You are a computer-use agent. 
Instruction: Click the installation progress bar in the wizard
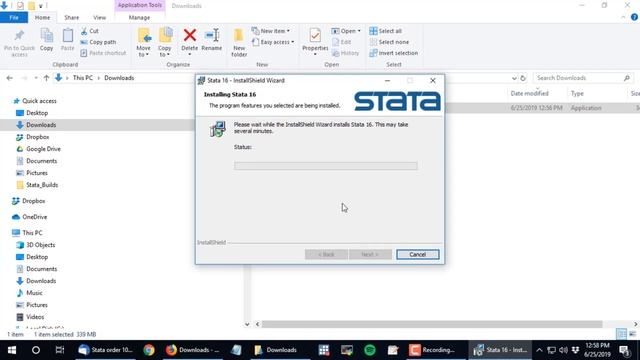(x=326, y=166)
